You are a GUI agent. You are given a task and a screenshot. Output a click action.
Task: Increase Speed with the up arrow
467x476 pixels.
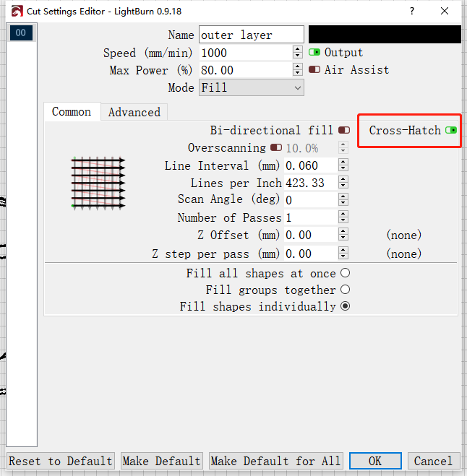pos(298,49)
